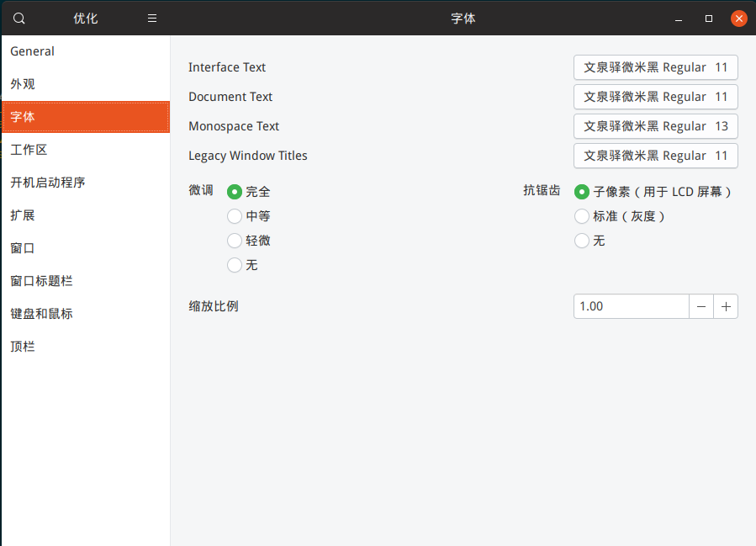Increase scaling factor with plus button

pyautogui.click(x=726, y=306)
